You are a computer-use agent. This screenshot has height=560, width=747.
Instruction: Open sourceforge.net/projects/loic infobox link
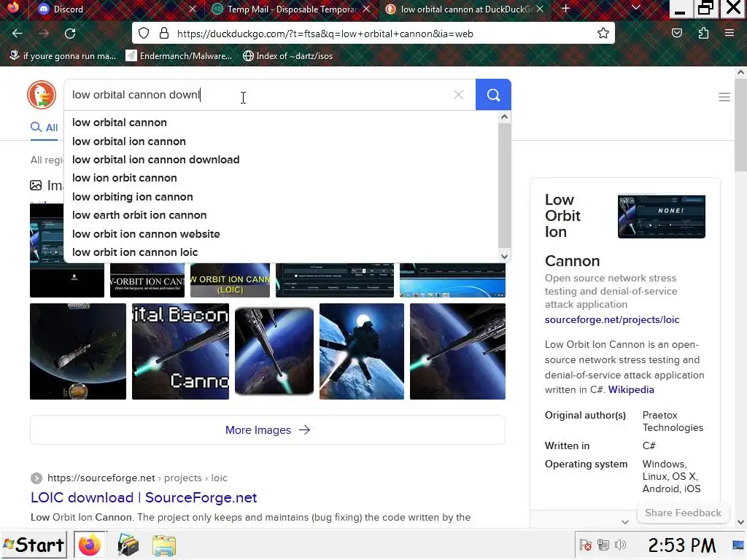click(x=612, y=319)
